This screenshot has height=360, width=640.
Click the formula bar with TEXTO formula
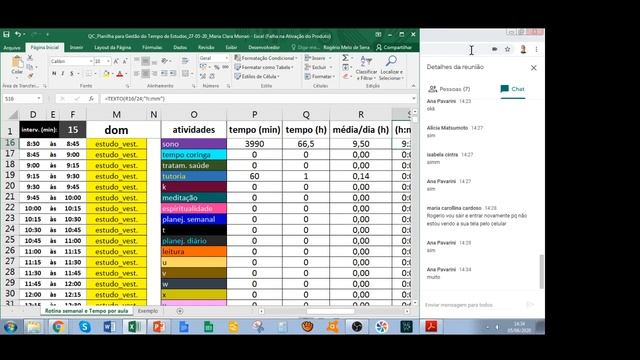[257, 98]
